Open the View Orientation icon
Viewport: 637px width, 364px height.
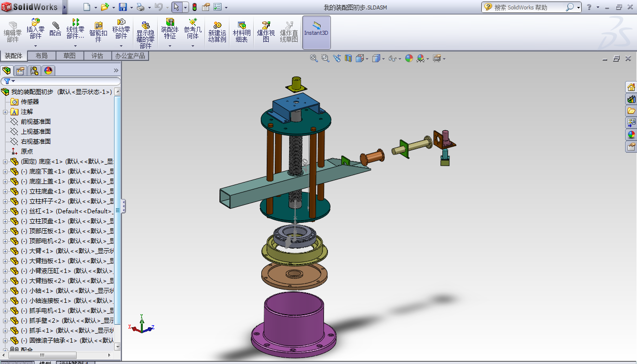pyautogui.click(x=360, y=58)
